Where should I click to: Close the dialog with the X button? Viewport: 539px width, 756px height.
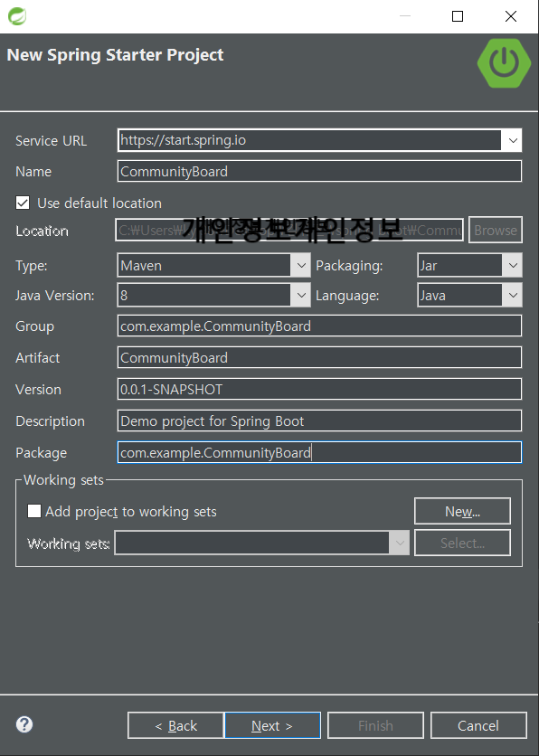(x=511, y=16)
